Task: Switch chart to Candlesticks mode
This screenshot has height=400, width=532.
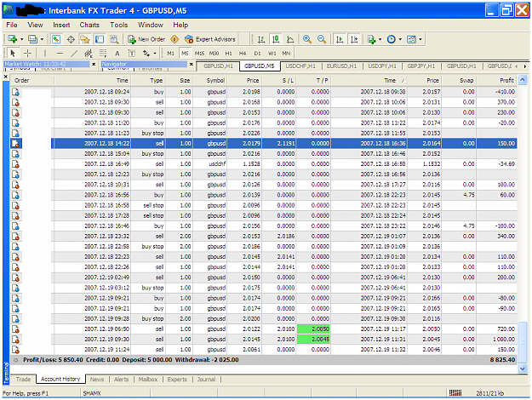Action: pos(276,39)
